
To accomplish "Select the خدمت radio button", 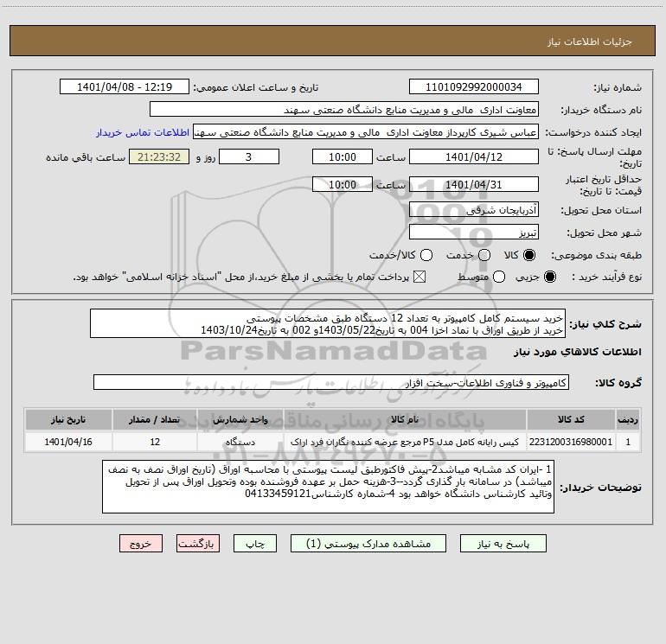I will tap(484, 255).
